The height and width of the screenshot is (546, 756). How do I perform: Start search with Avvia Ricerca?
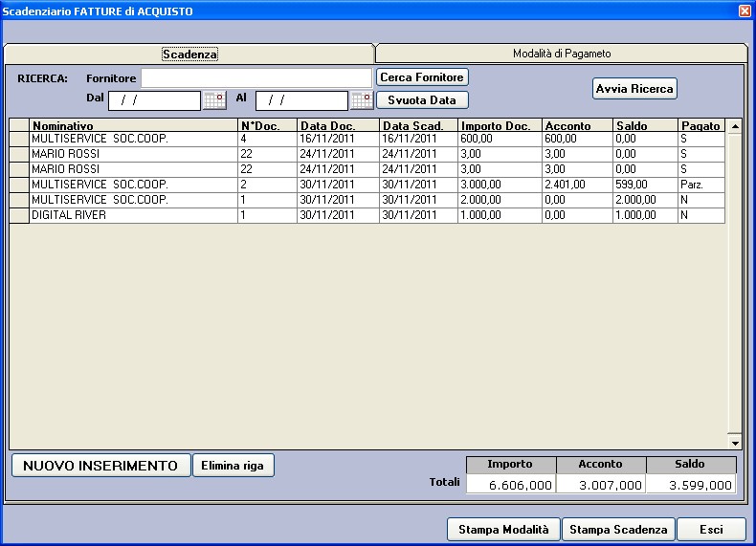[x=634, y=89]
